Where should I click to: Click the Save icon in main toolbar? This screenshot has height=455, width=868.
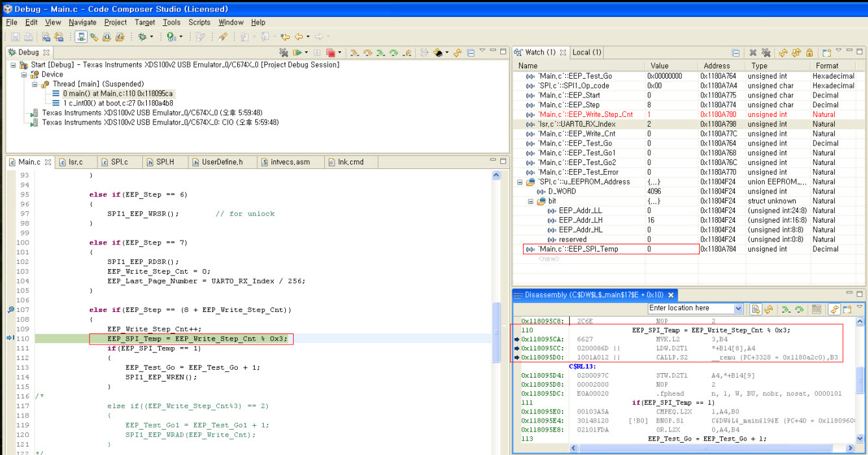click(14, 36)
